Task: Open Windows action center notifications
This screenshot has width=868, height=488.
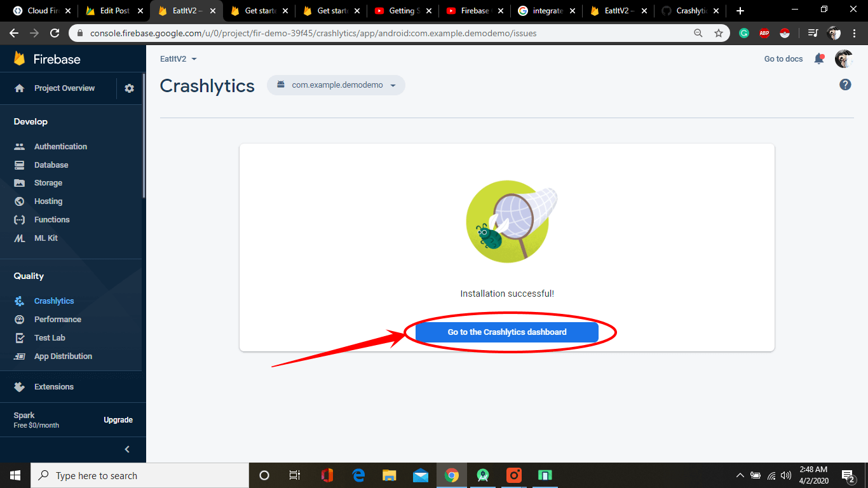Action: pyautogui.click(x=848, y=475)
